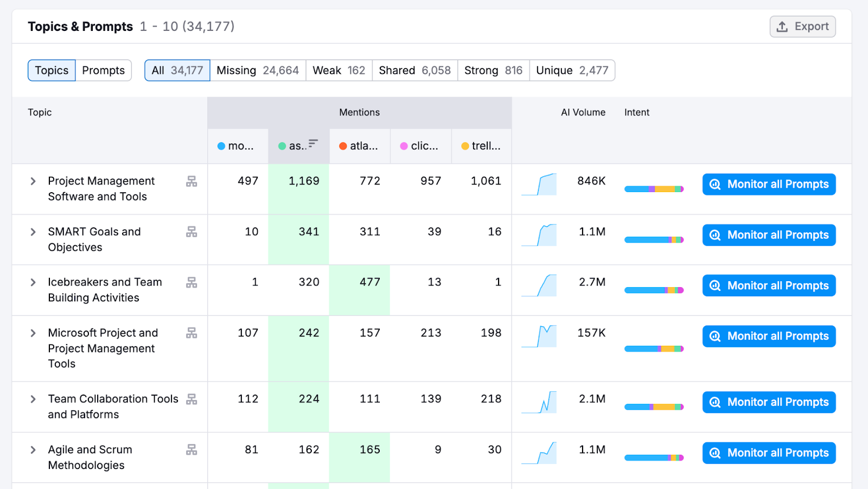Click the intent bar for the Icebreakers row

(x=654, y=290)
